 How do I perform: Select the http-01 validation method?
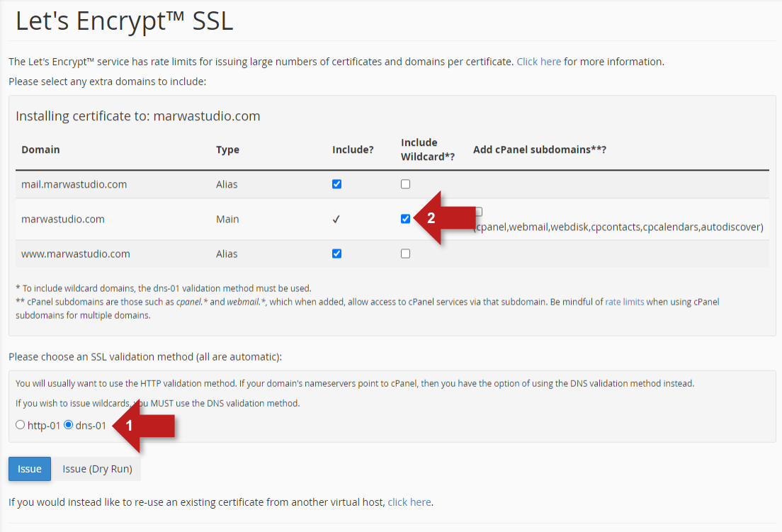tap(20, 425)
